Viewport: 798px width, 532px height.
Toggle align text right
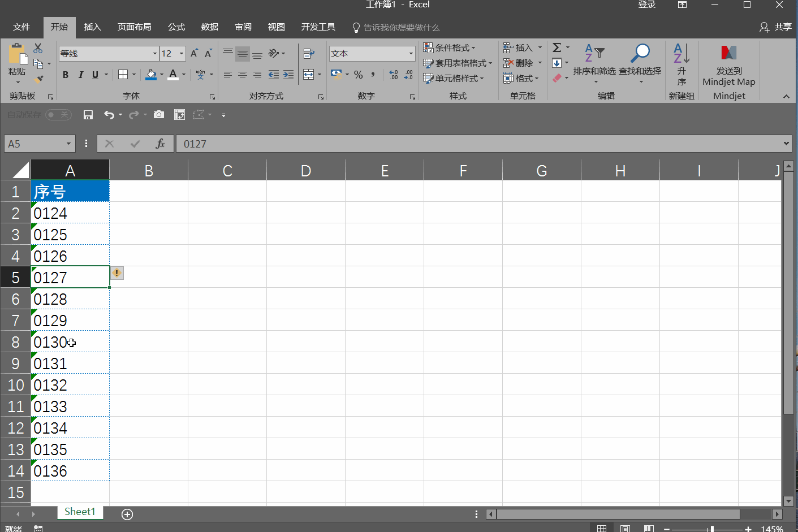(x=257, y=75)
